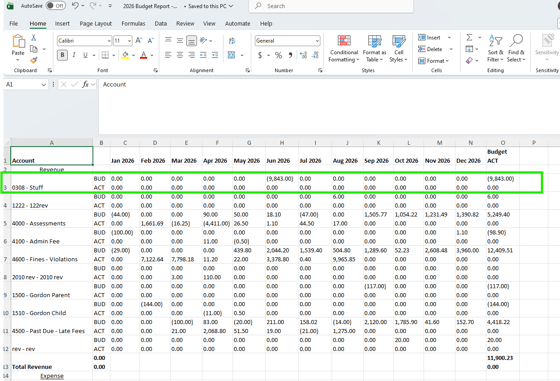Select column O header
This screenshot has height=381, width=560.
point(502,142)
